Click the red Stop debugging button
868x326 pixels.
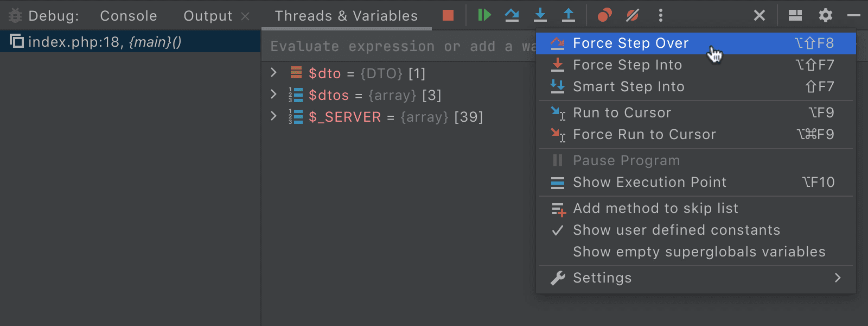coord(448,15)
